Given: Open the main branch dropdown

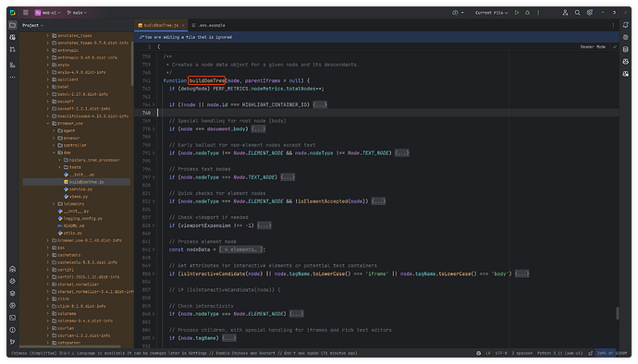Looking at the screenshot, I should click(x=77, y=13).
